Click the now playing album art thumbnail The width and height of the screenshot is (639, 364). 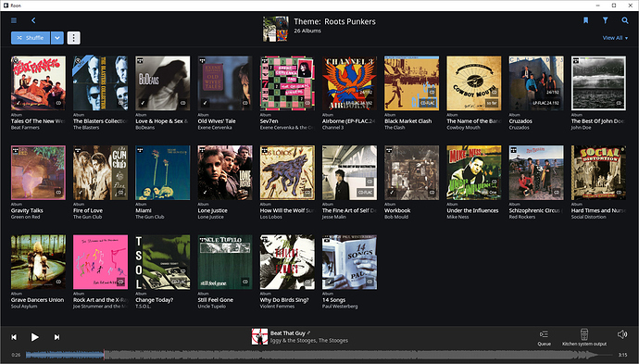(259, 337)
